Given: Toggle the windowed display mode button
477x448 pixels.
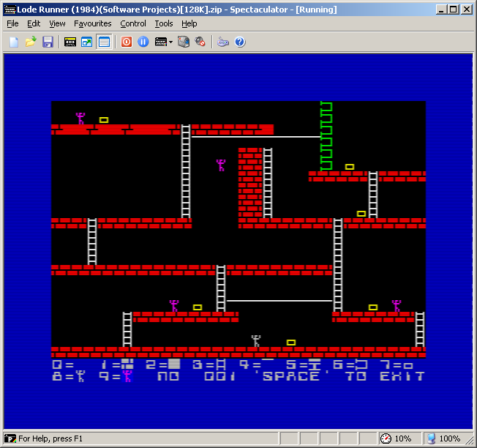Looking at the screenshot, I should click(x=104, y=42).
